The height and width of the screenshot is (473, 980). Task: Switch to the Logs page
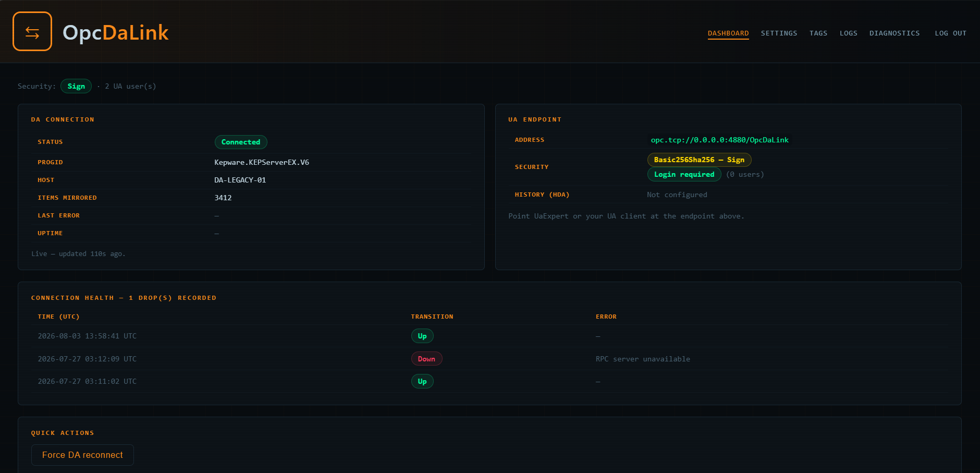click(x=848, y=33)
